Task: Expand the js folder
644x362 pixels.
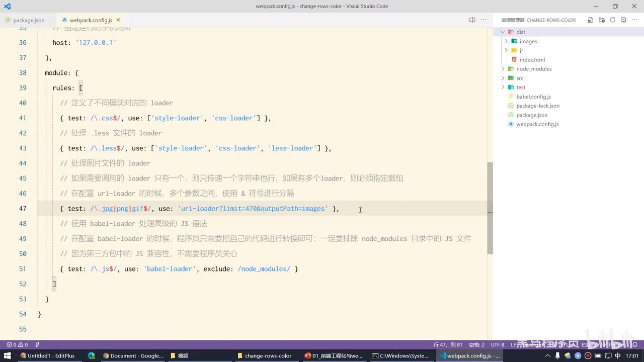Action: point(507,50)
